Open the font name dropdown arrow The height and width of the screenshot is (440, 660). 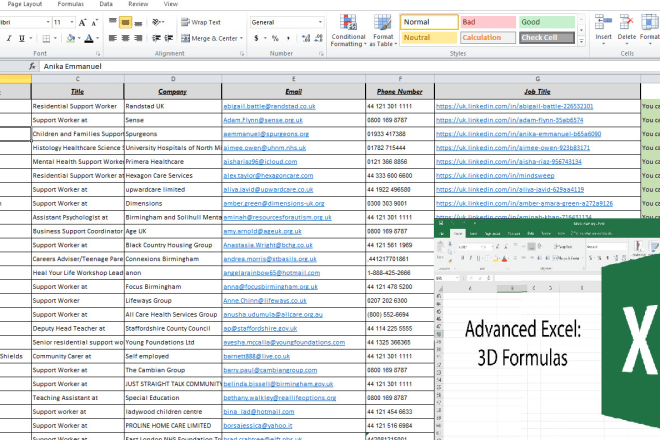48,22
